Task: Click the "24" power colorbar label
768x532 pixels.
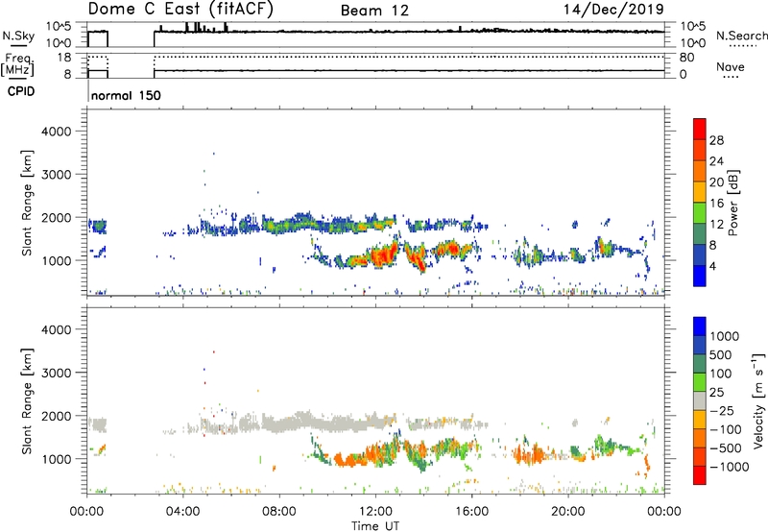Action: coord(716,161)
